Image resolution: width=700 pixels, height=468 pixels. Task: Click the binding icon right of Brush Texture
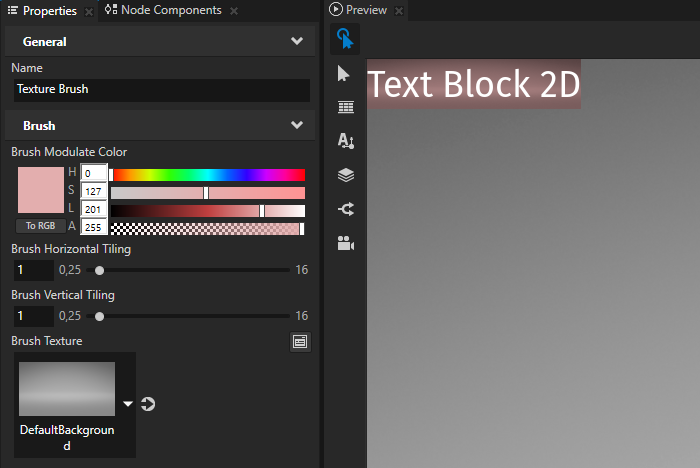tap(300, 342)
